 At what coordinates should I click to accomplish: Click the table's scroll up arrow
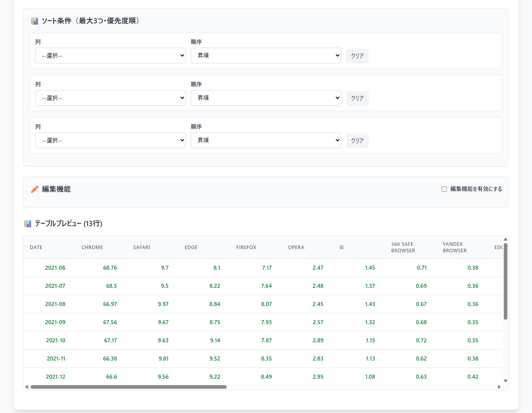point(505,239)
